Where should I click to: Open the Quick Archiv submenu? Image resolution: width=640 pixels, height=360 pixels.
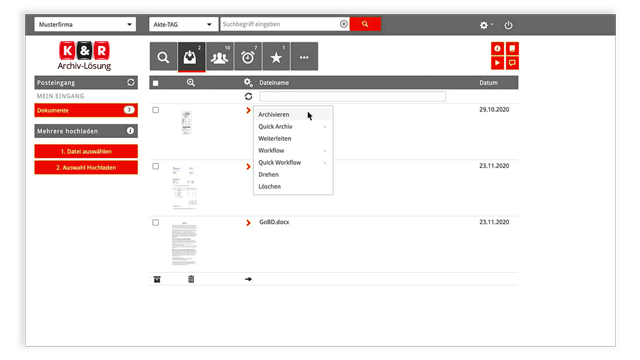pos(293,127)
